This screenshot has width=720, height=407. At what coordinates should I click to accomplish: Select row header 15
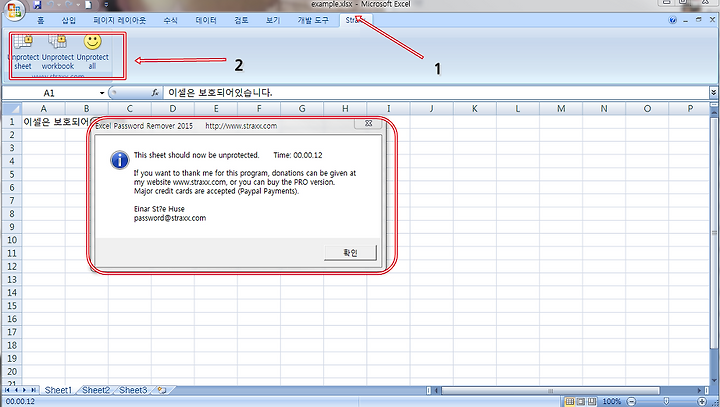point(12,306)
